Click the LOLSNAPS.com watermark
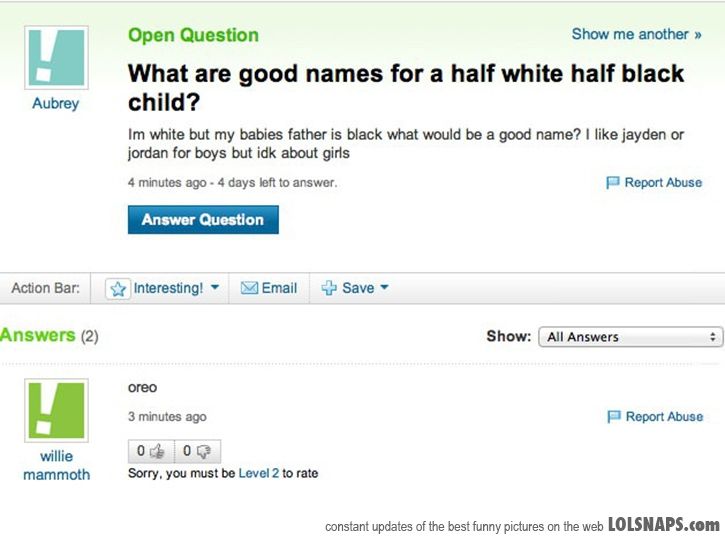 [x=663, y=524]
